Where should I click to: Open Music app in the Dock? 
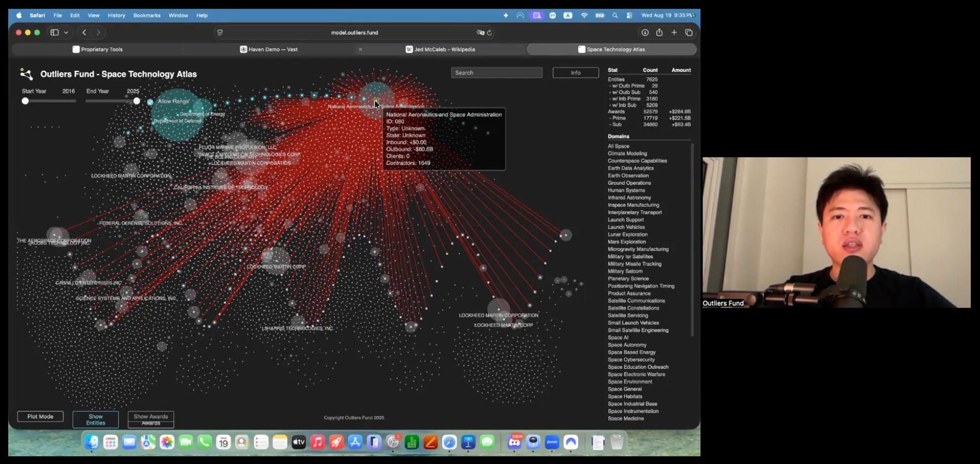click(317, 442)
